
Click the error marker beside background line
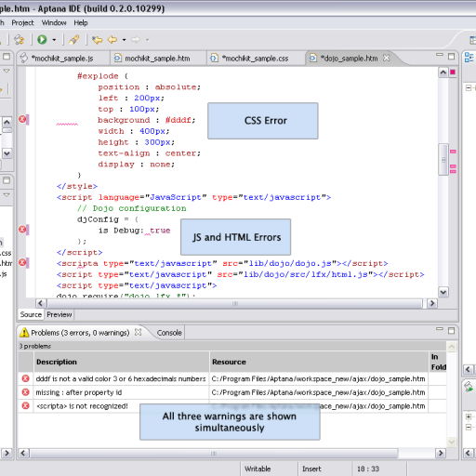pos(22,119)
